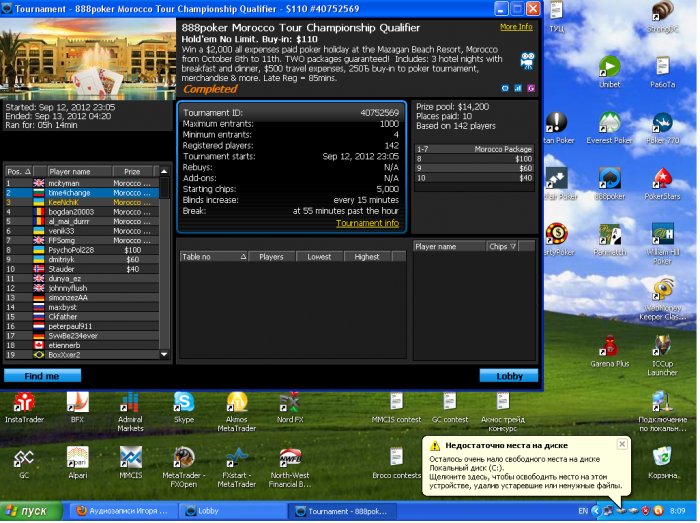Select player Stauder row

point(82,269)
